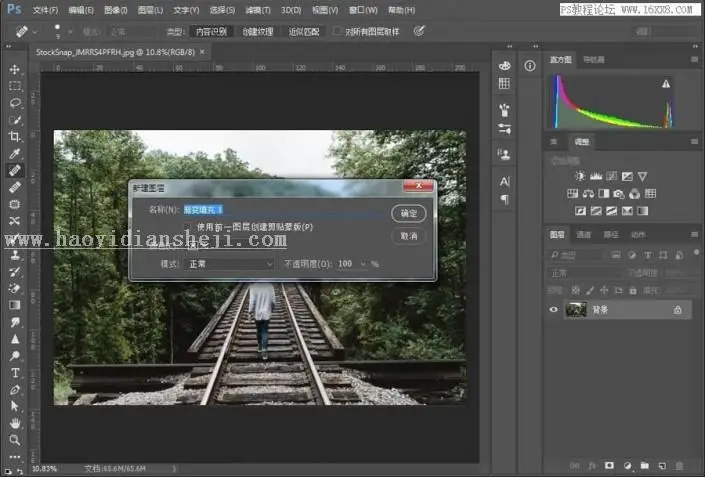This screenshot has height=477, width=705.
Task: Enable 对所有图层取样 checkbox
Action: (337, 31)
